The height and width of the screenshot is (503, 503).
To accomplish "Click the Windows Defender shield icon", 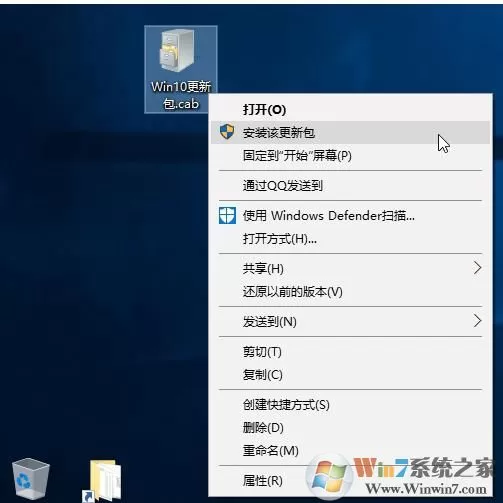I will coord(227,215).
